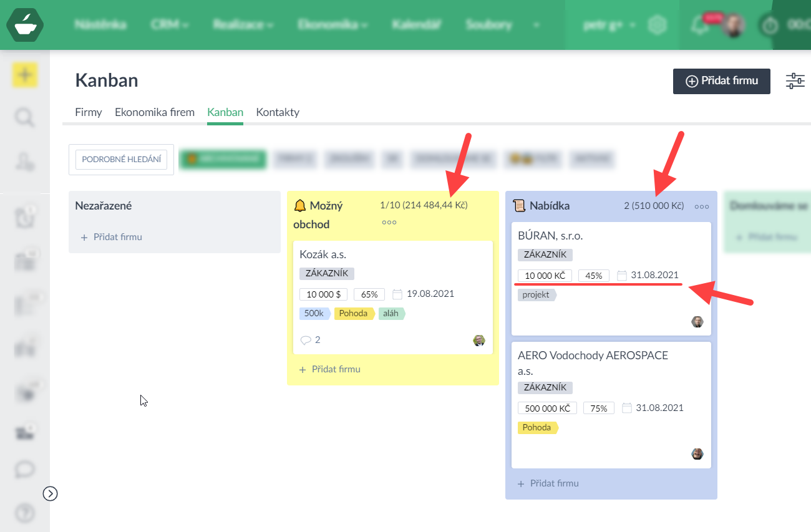Screen dimensions: 811x532
Task: Open three-dot menu of Nabídka column
Action: [702, 206]
